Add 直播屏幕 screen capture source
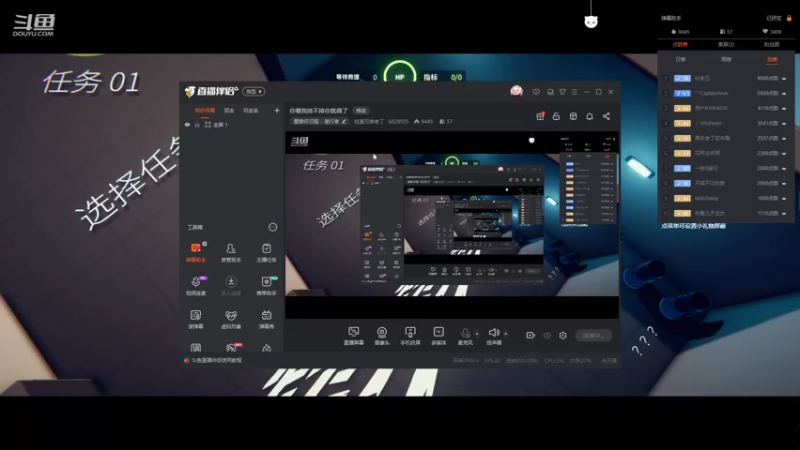The image size is (800, 450). (354, 336)
